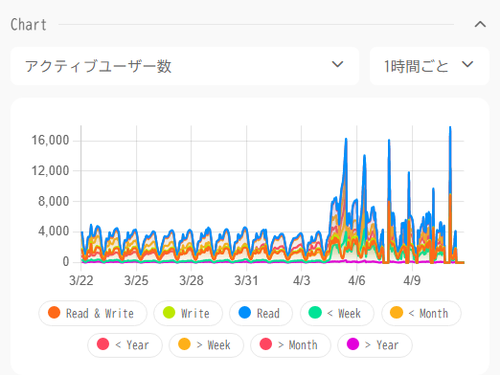Click the 3/28 x-axis date label
Image resolution: width=500 pixels, height=375 pixels.
(x=191, y=280)
